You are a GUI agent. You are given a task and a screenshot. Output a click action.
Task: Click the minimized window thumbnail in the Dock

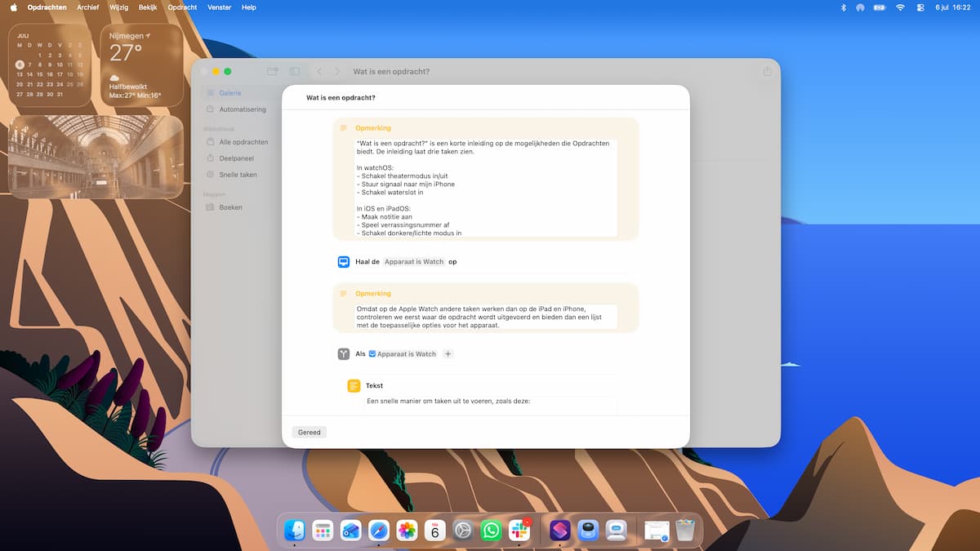point(656,531)
